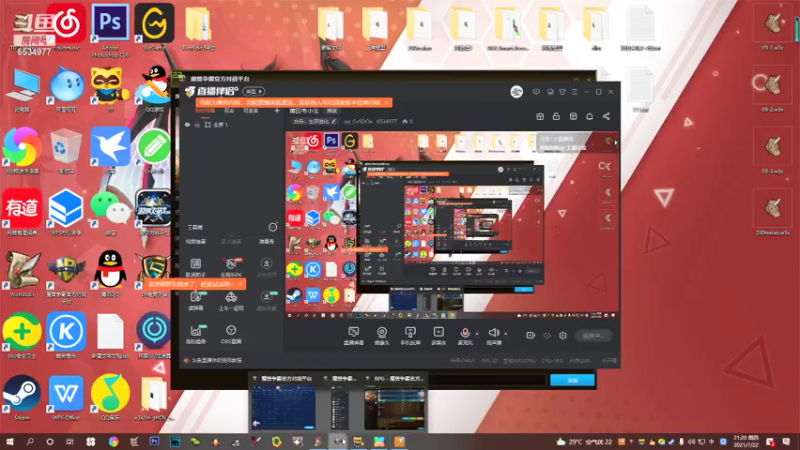Open the Steam desktop shortcut
This screenshot has width=800, height=450.
(x=22, y=397)
